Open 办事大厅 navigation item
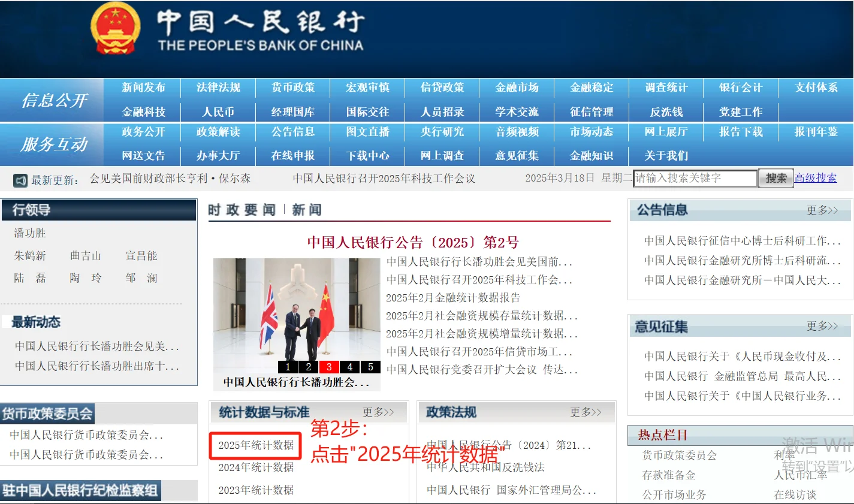 [x=218, y=156]
